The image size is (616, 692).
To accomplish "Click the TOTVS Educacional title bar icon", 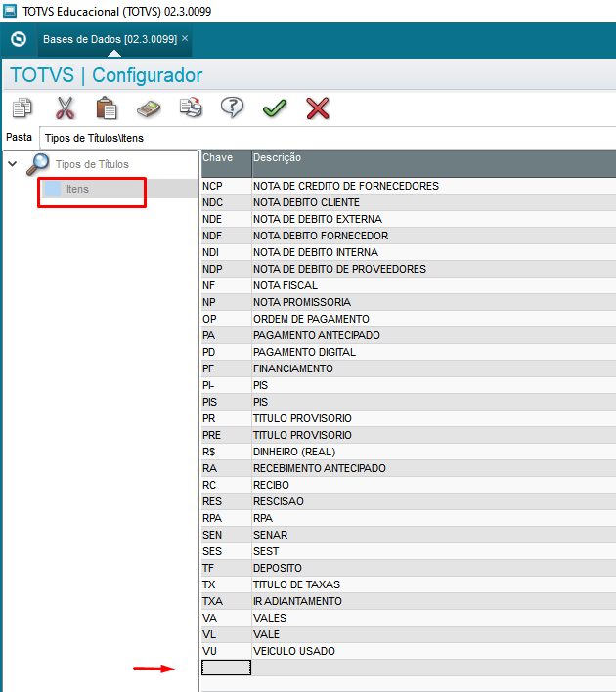I will [10, 11].
